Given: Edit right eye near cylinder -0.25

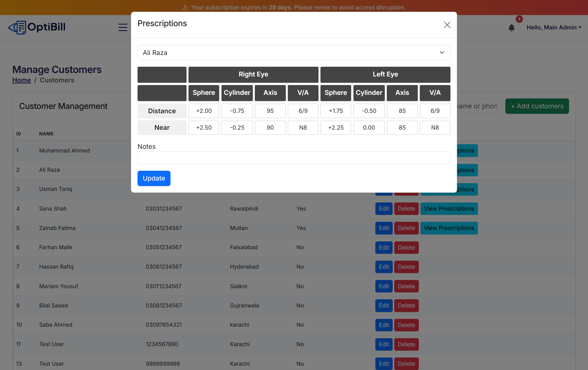Looking at the screenshot, I should click(x=237, y=128).
